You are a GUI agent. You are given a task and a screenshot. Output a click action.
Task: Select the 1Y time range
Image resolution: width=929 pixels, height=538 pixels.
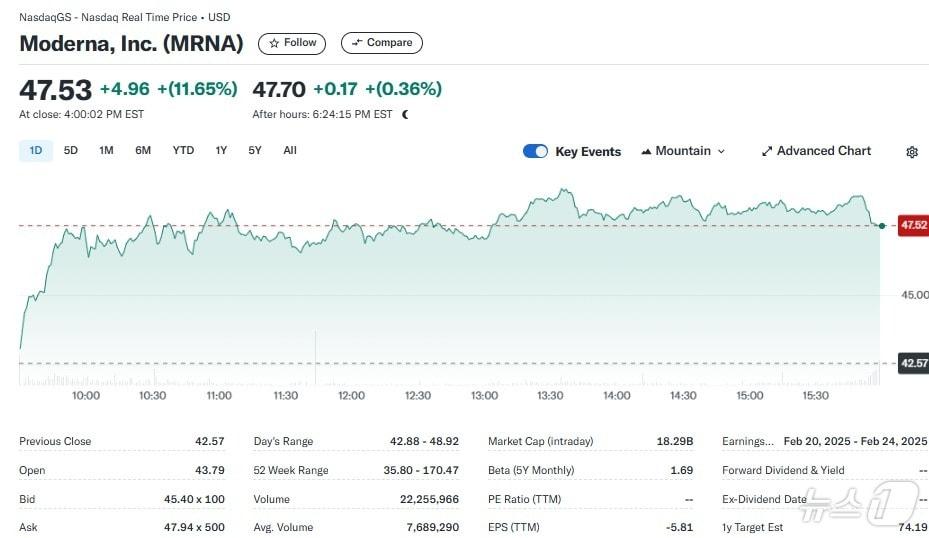[221, 151]
